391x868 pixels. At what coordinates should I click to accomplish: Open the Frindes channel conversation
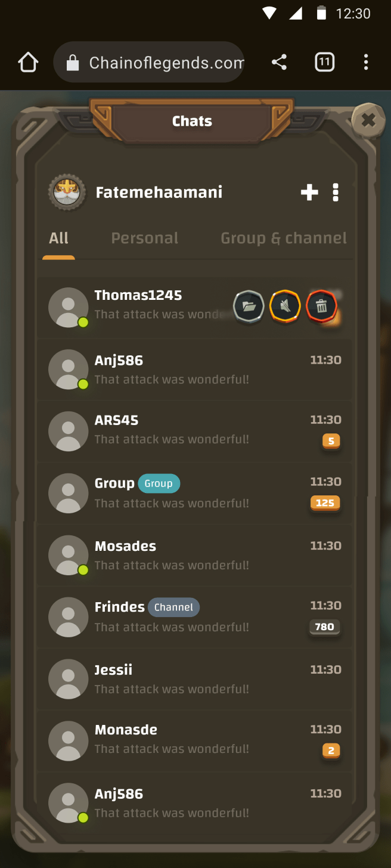click(194, 617)
